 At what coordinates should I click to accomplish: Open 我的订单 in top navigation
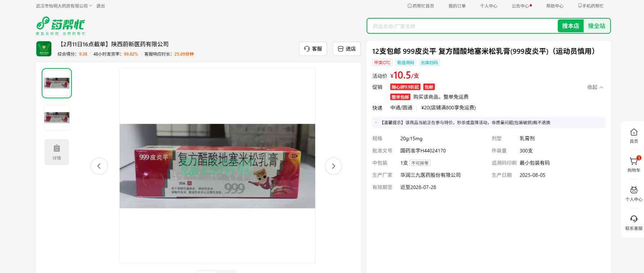tap(457, 6)
